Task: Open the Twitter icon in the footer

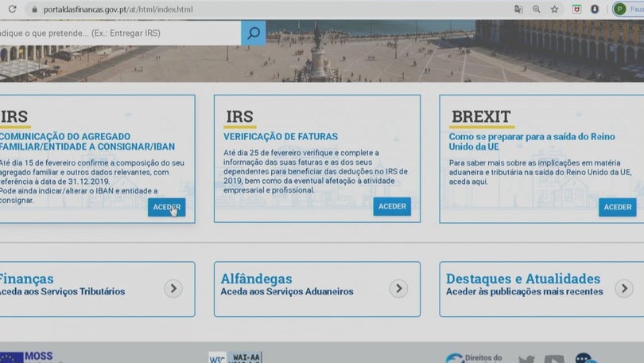Action: tap(526, 359)
